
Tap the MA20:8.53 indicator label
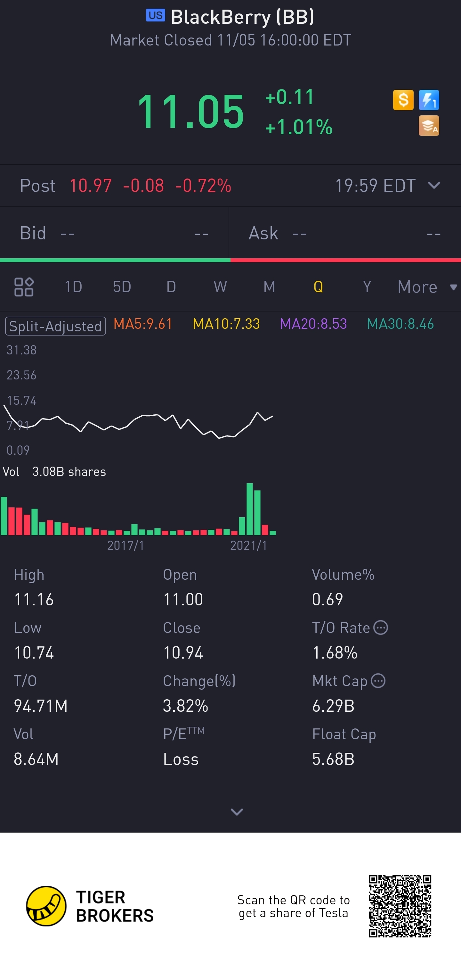(x=313, y=324)
